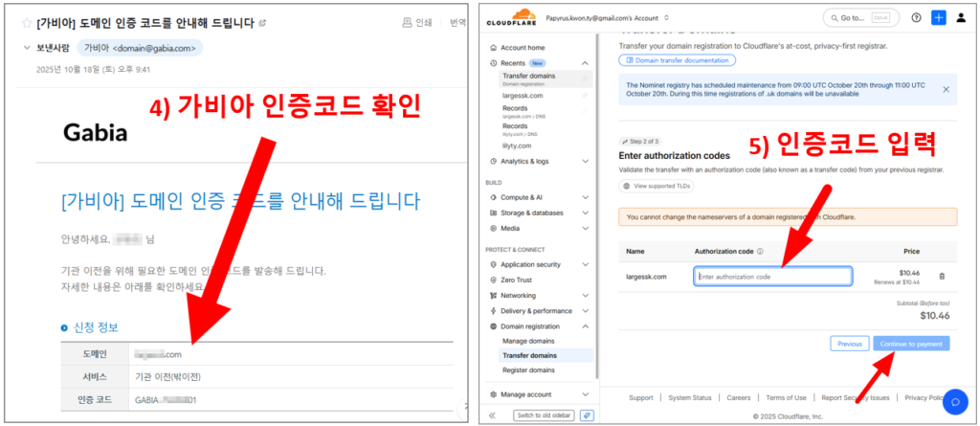Open Register domains page
Screen dimensions: 980x426
(x=528, y=370)
